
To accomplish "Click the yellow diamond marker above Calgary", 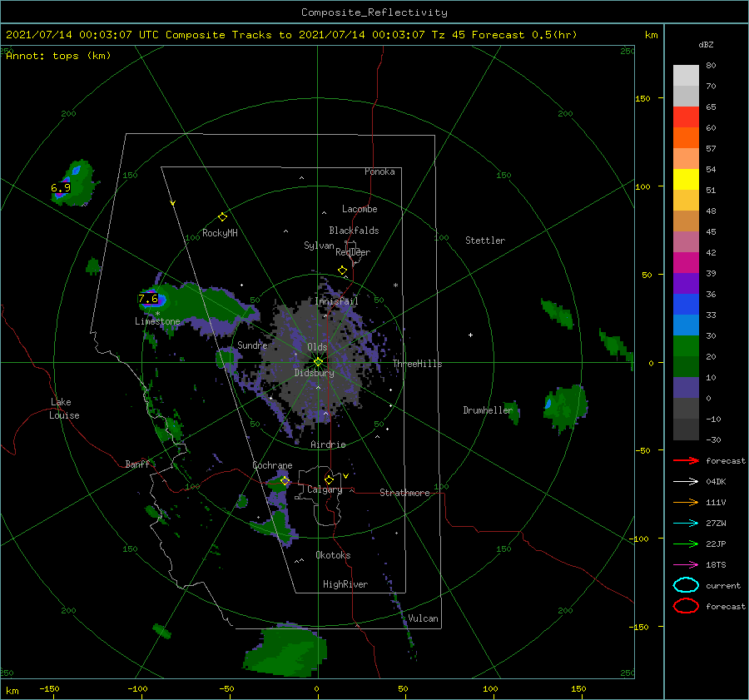I will (329, 479).
